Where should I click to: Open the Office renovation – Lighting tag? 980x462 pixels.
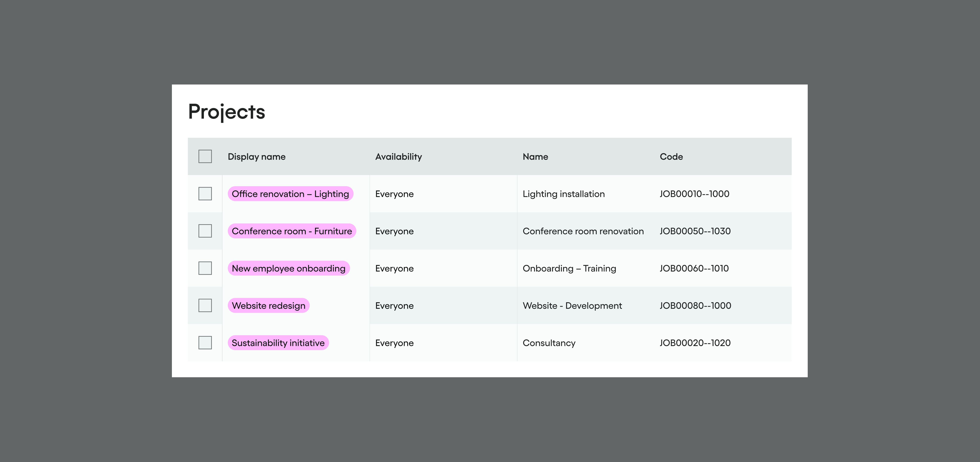(x=290, y=193)
